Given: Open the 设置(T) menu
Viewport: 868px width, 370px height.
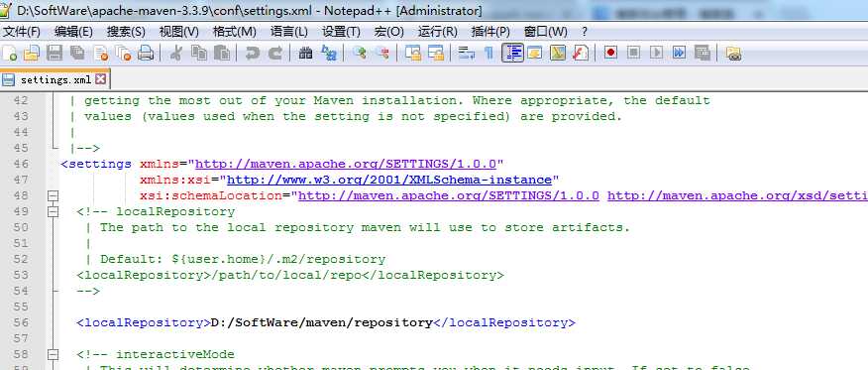Looking at the screenshot, I should coord(341,32).
